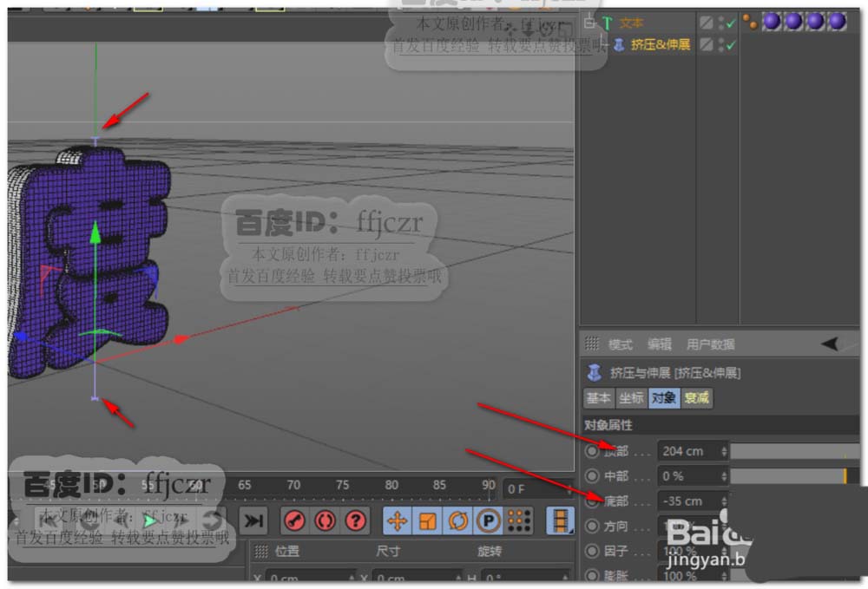Collapse the 文本 tree expander
The height and width of the screenshot is (589, 868).
pyautogui.click(x=589, y=23)
